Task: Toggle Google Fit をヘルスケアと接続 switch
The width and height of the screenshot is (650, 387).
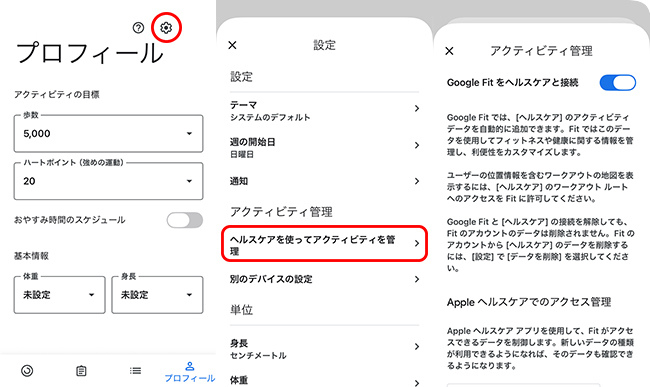Action: point(618,82)
